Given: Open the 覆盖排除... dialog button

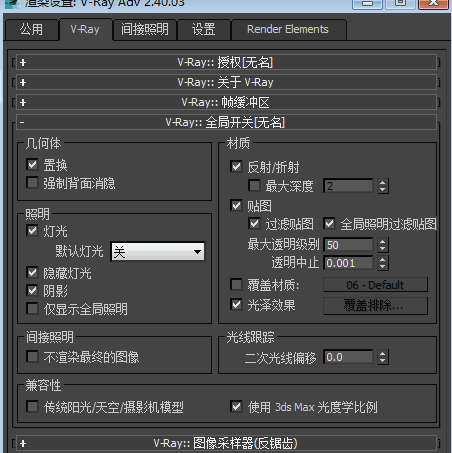Looking at the screenshot, I should pyautogui.click(x=375, y=305).
